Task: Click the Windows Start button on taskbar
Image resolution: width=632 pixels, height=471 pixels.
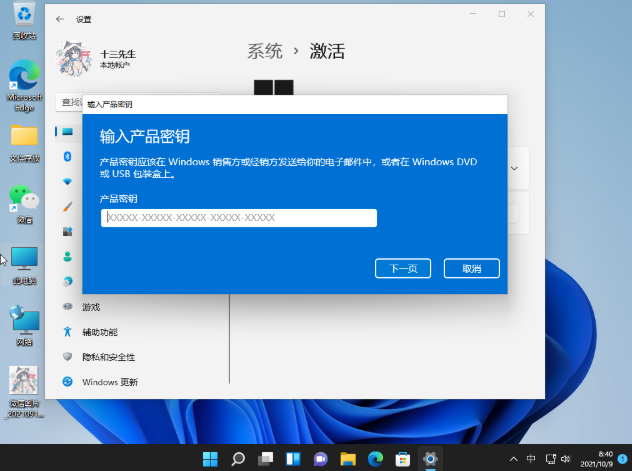Action: (211, 459)
